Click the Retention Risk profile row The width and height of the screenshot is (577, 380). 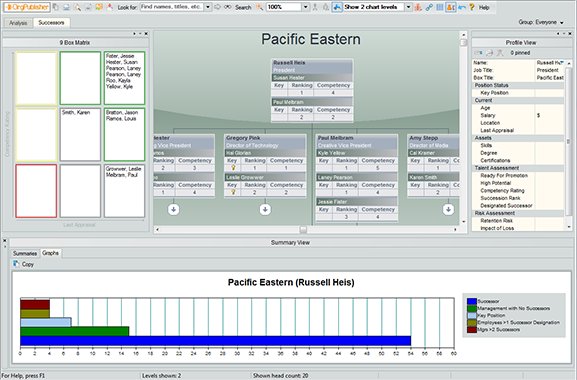pos(518,221)
